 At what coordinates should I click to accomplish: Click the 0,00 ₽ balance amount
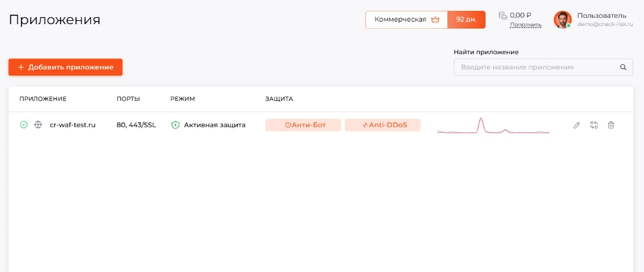tap(521, 16)
